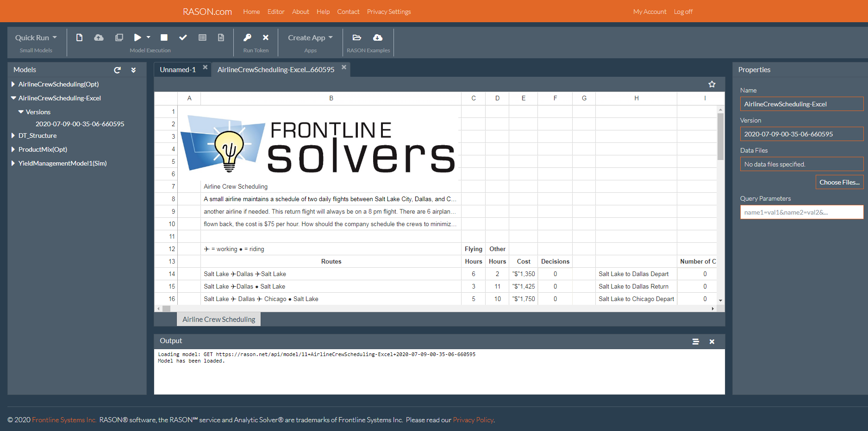Go to the Editor page

[x=276, y=12]
